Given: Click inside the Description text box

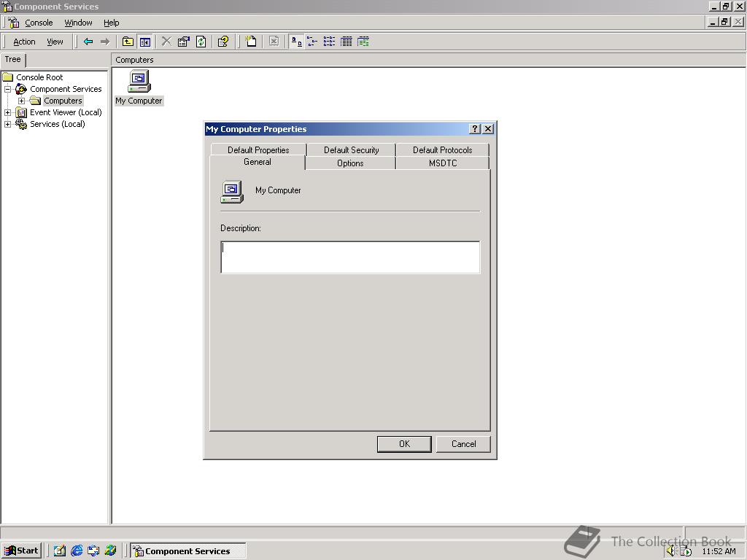Looking at the screenshot, I should click(350, 257).
